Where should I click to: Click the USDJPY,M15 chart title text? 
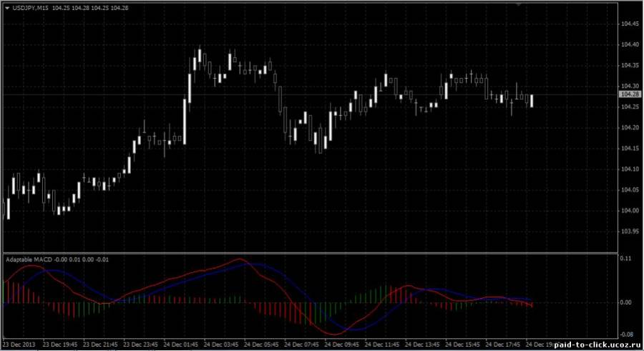[x=30, y=9]
